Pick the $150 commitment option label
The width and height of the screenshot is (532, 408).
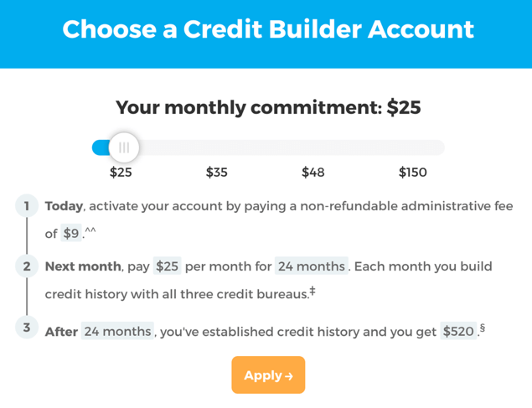[412, 173]
